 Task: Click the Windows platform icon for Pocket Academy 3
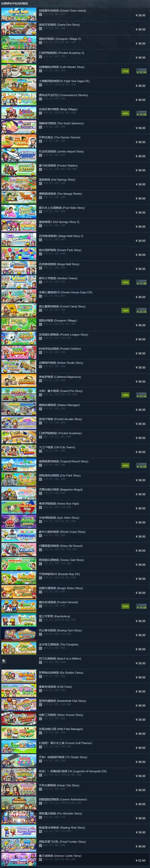[x=40, y=57]
